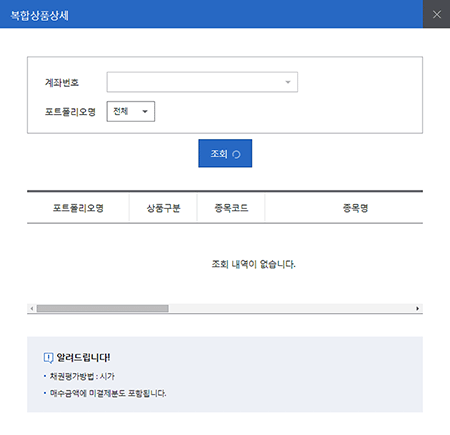Click the 알려드립니다! heading
The width and height of the screenshot is (450, 435).
click(x=83, y=357)
